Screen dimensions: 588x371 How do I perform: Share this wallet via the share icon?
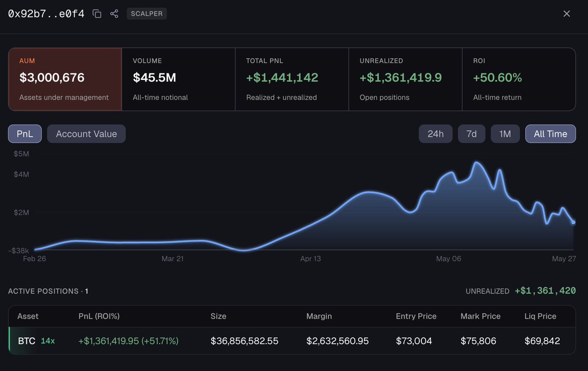point(114,14)
